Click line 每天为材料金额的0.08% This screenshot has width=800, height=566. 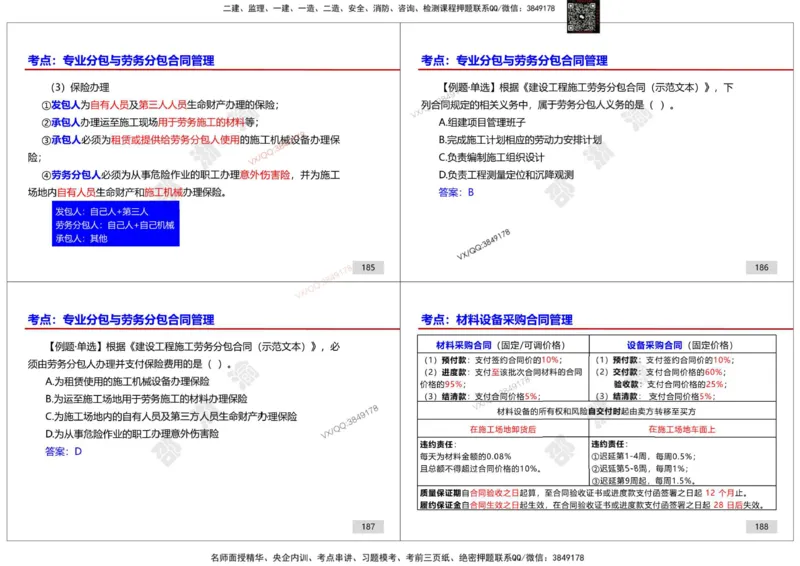(x=465, y=456)
